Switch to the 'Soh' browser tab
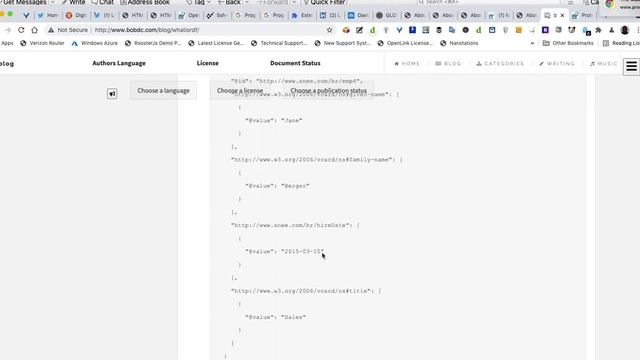Screen dimensions: 640x360 coord(217,15)
